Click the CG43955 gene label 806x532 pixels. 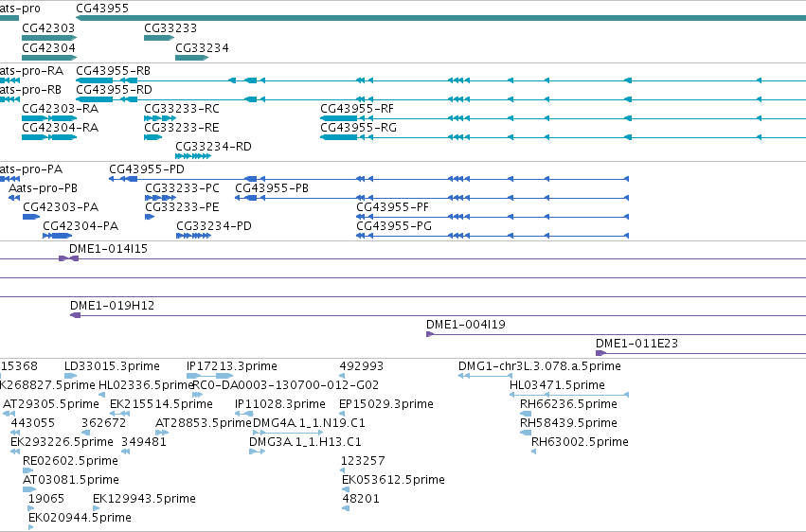[x=102, y=9]
